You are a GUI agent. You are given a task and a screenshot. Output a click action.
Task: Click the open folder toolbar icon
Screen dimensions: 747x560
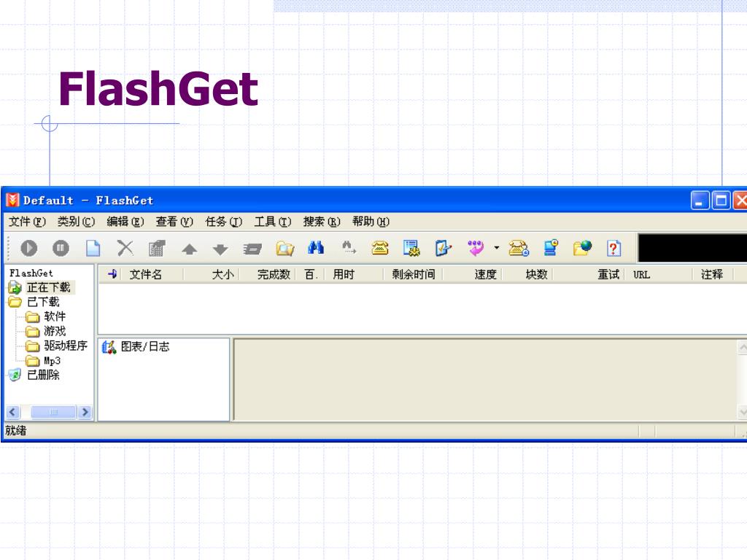coord(285,248)
